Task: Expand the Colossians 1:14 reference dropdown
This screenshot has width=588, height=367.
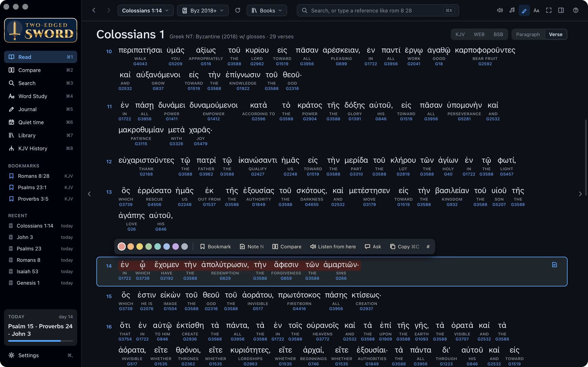Action: coord(145,10)
